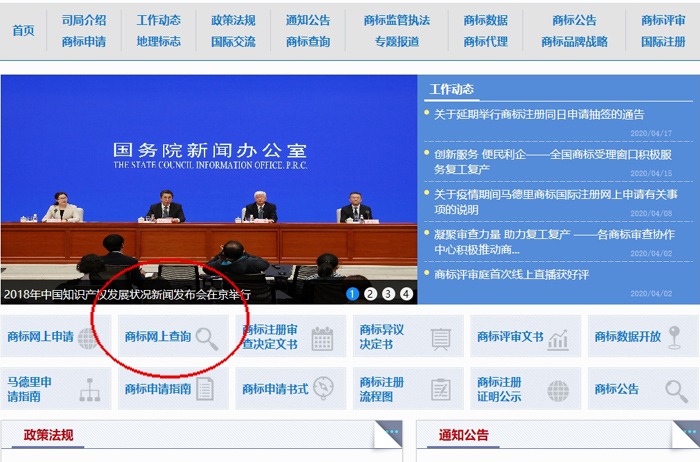Show carousel slide 3
This screenshot has height=462, width=700.
click(x=388, y=294)
